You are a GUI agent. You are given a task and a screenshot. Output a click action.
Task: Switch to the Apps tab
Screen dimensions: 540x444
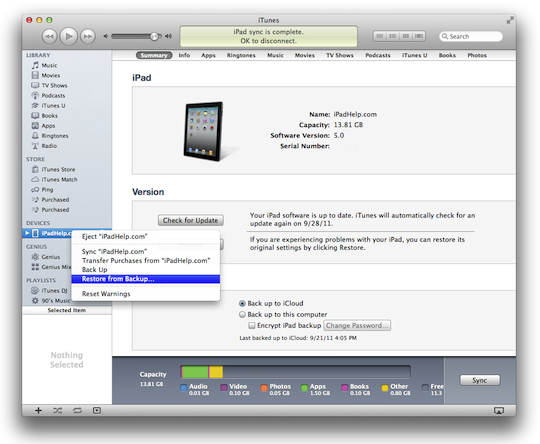tap(208, 55)
